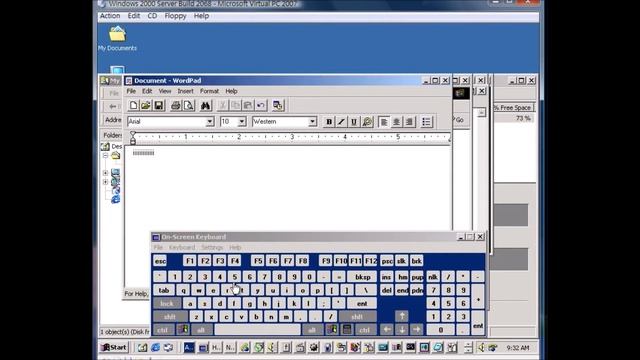This screenshot has width=640, height=360.
Task: Open Virtual PC Floppy menu
Action: coord(175,16)
